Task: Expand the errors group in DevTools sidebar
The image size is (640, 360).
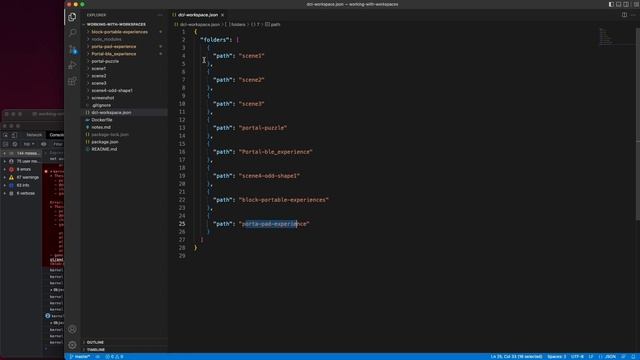Action: 21,169
